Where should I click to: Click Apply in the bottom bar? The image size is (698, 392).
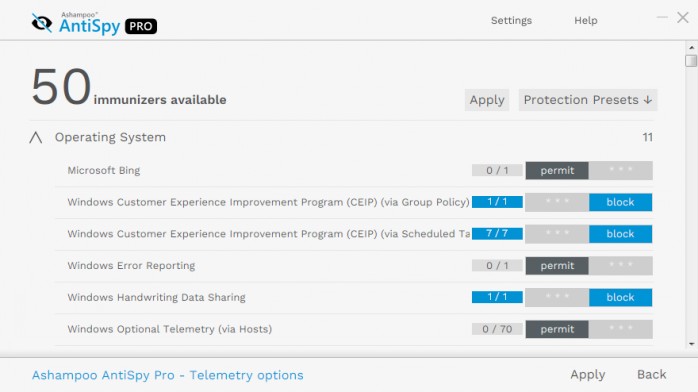[588, 375]
